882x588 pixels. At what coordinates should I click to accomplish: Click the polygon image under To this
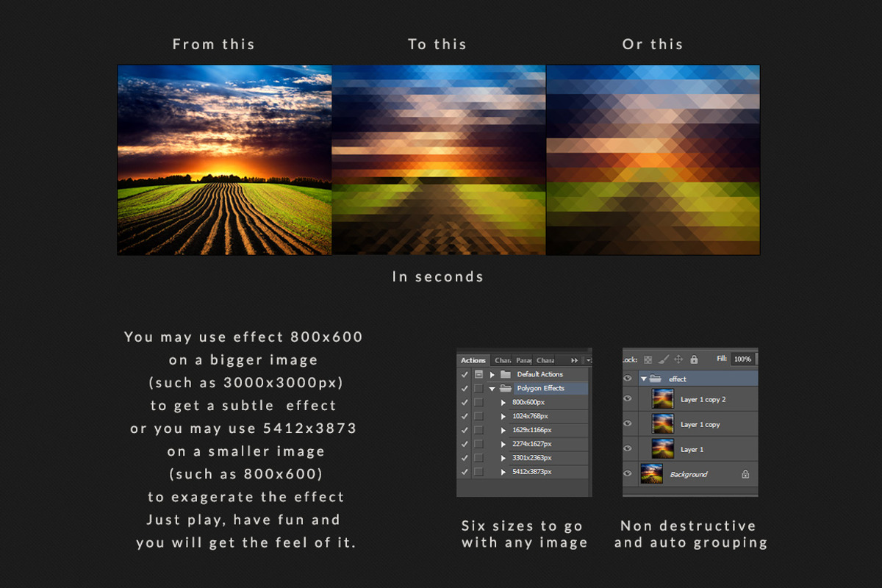(x=439, y=159)
